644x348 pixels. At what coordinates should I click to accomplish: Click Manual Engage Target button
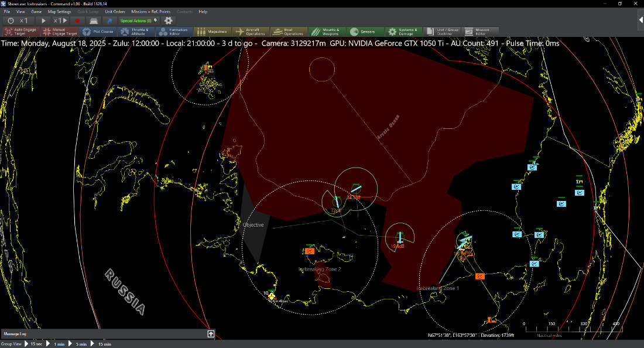pyautogui.click(x=60, y=32)
